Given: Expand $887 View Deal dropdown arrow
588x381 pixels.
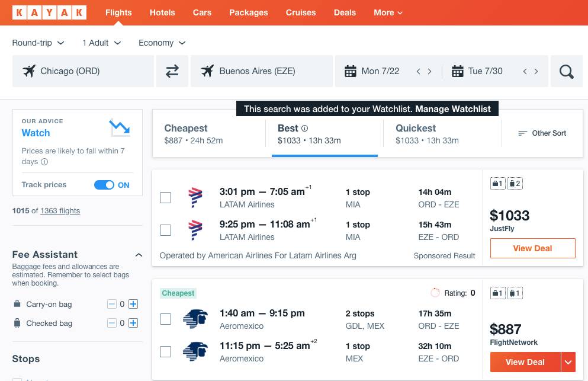Looking at the screenshot, I should [568, 362].
